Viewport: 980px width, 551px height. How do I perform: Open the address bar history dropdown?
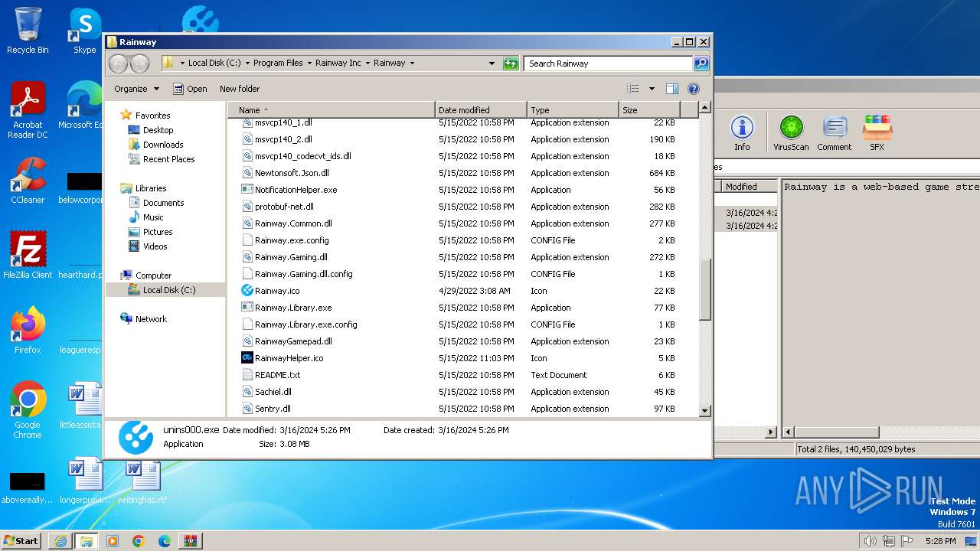(x=492, y=64)
